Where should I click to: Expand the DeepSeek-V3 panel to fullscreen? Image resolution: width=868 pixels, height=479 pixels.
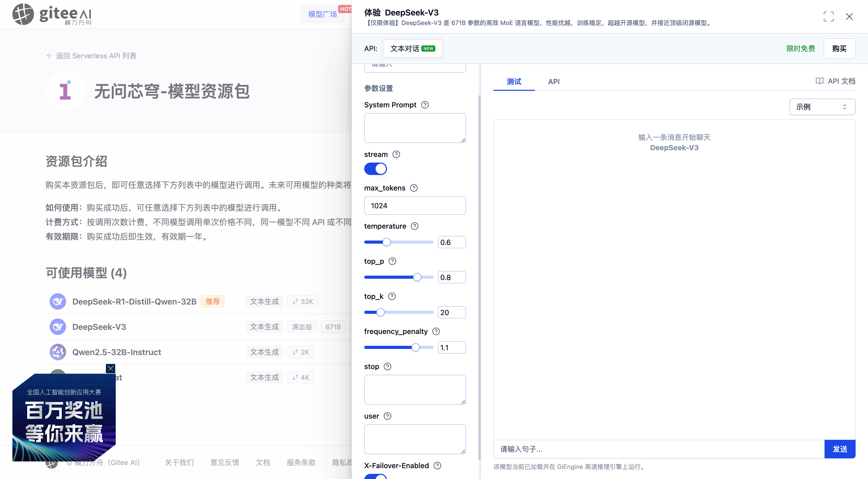tap(828, 17)
